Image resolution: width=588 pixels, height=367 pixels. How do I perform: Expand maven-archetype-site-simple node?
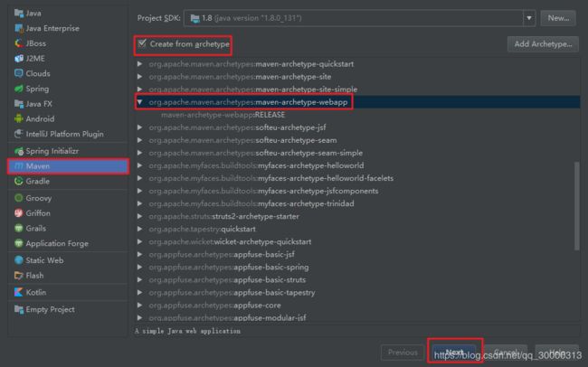pos(140,89)
